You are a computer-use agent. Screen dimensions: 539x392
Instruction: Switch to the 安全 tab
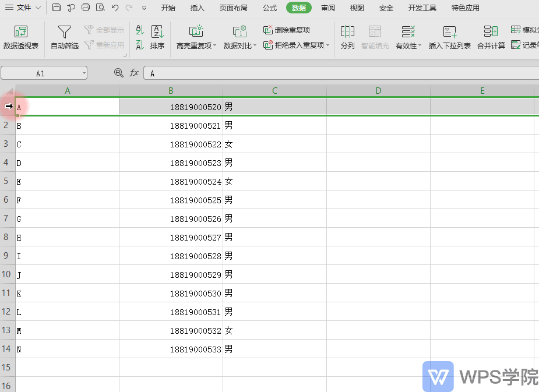tap(386, 8)
